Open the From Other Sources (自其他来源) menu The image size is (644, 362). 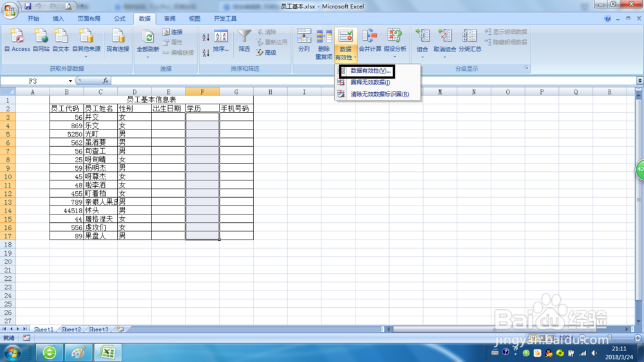tap(86, 43)
